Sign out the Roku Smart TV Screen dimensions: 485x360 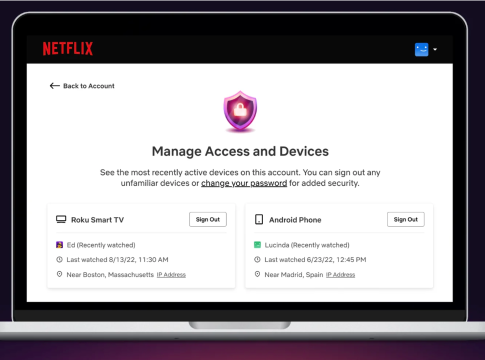pos(208,219)
